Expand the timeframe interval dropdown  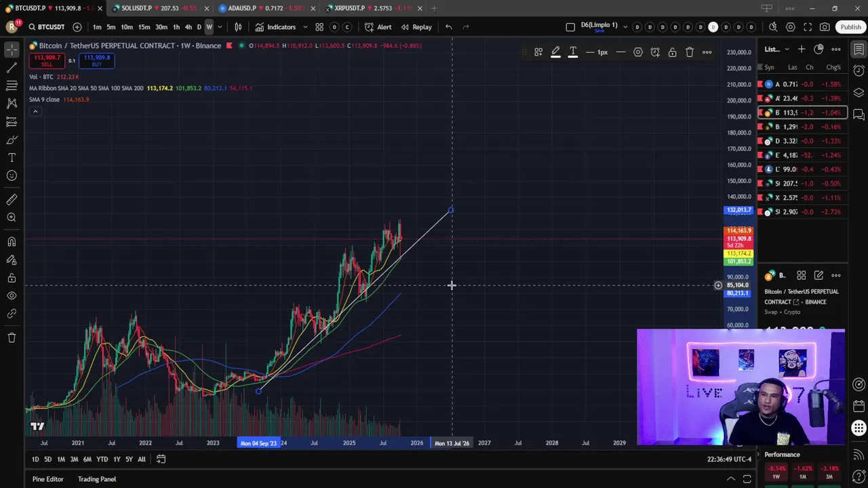pos(220,27)
